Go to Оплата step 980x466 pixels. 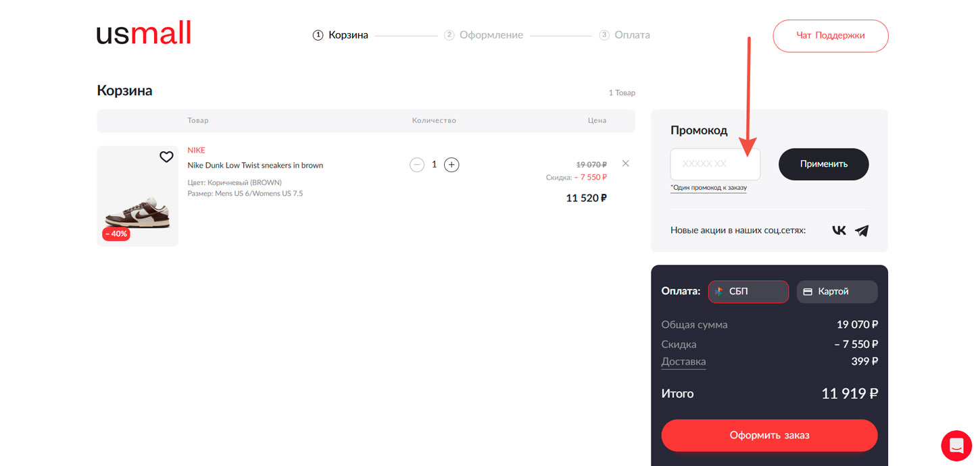tap(624, 35)
